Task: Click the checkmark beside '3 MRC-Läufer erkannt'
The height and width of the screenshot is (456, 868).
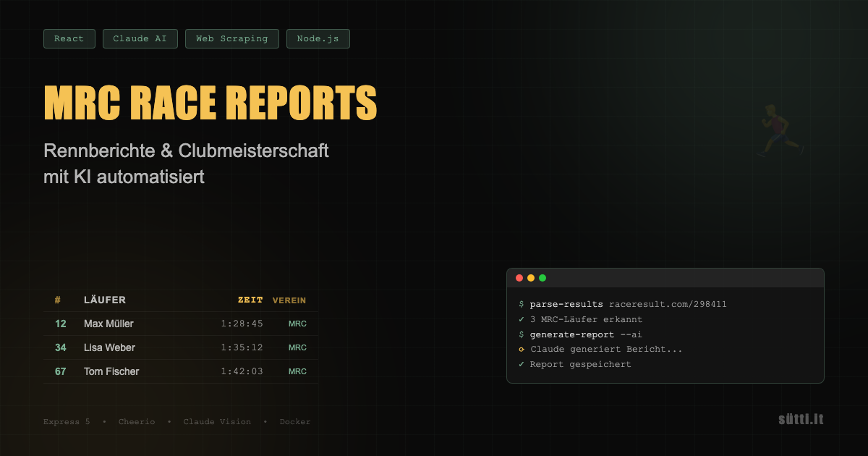Action: [x=522, y=319]
